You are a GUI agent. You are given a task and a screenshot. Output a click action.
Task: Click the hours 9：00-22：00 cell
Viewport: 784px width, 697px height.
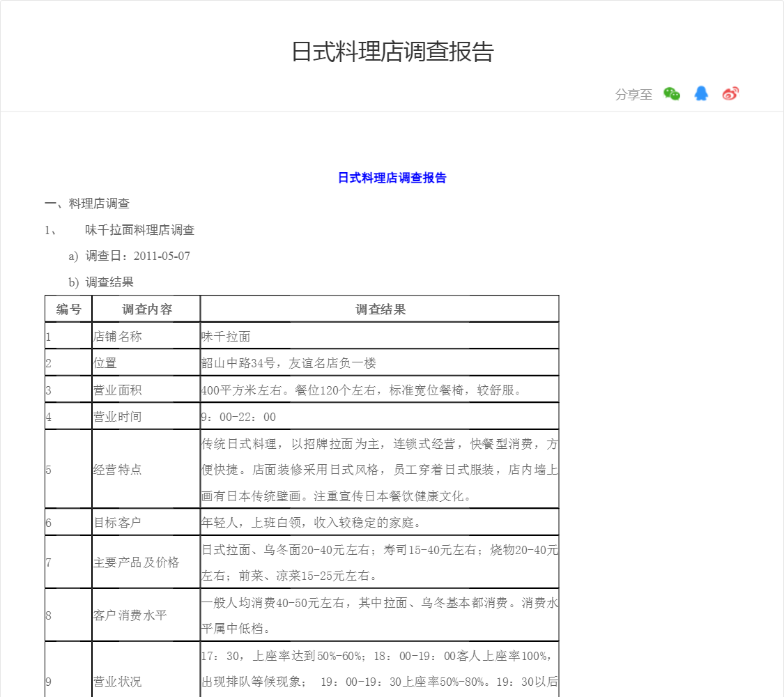click(380, 416)
